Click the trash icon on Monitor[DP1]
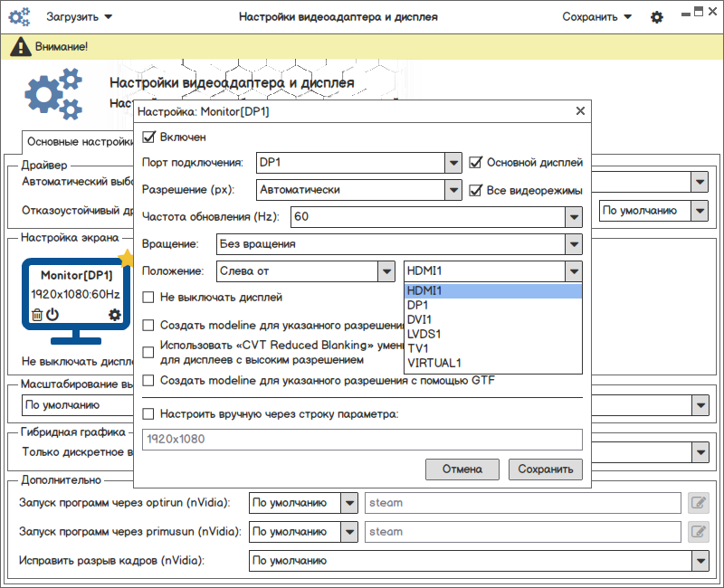 37,315
